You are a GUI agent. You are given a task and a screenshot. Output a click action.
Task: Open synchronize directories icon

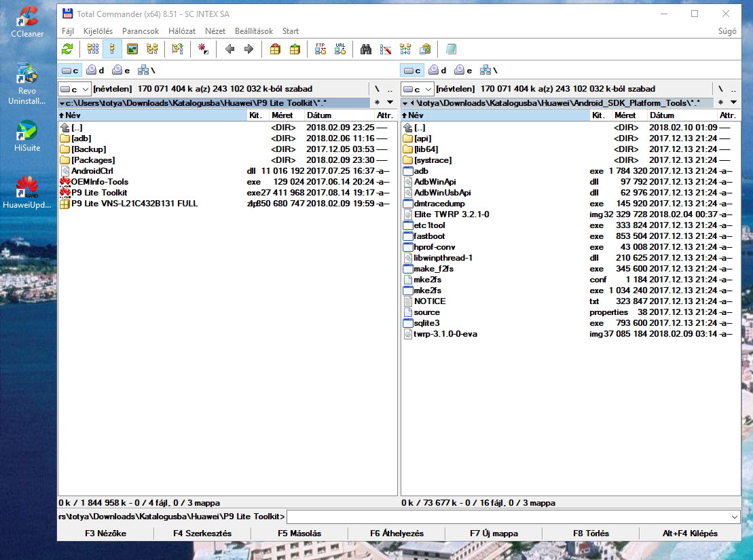pos(405,49)
